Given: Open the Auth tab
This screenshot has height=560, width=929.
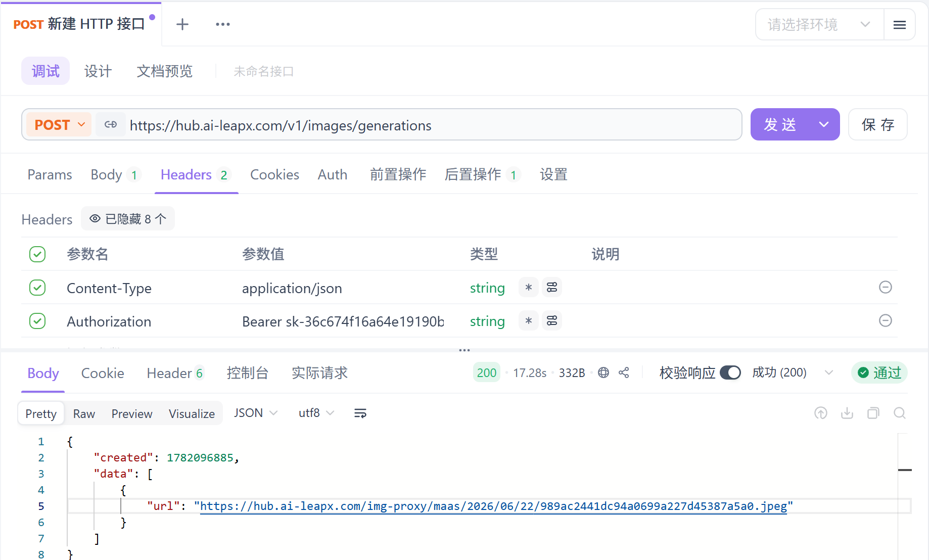Looking at the screenshot, I should pos(332,174).
